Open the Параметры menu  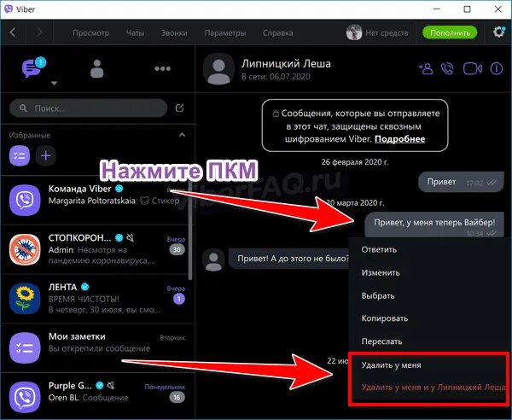pos(225,32)
